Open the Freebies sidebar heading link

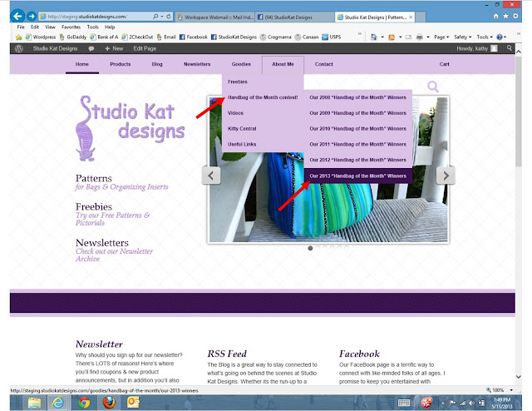tap(94, 207)
